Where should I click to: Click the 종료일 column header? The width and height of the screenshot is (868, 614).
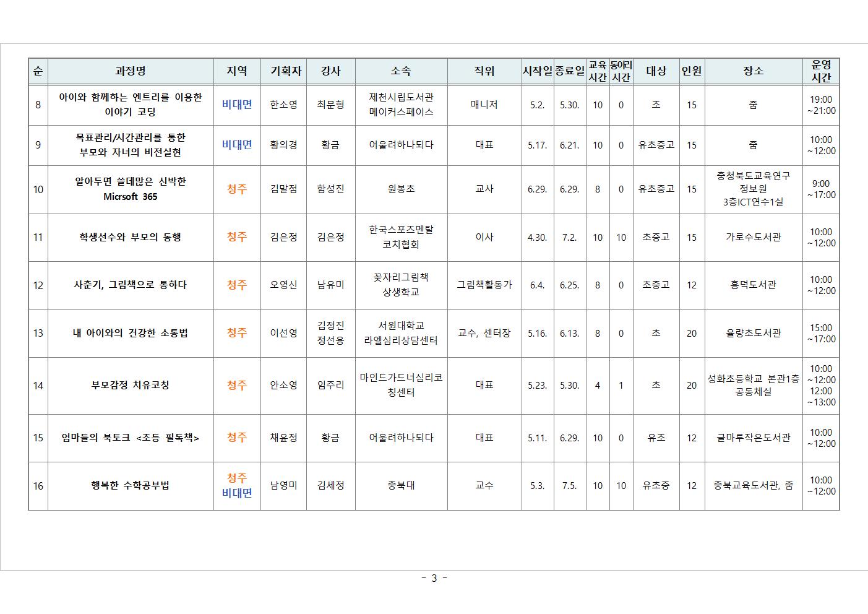(569, 71)
